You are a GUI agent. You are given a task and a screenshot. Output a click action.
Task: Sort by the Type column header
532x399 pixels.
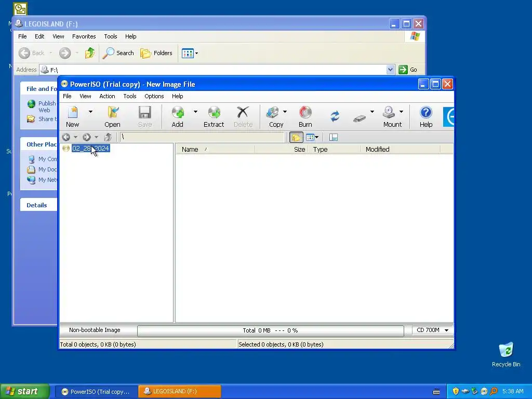click(x=335, y=149)
